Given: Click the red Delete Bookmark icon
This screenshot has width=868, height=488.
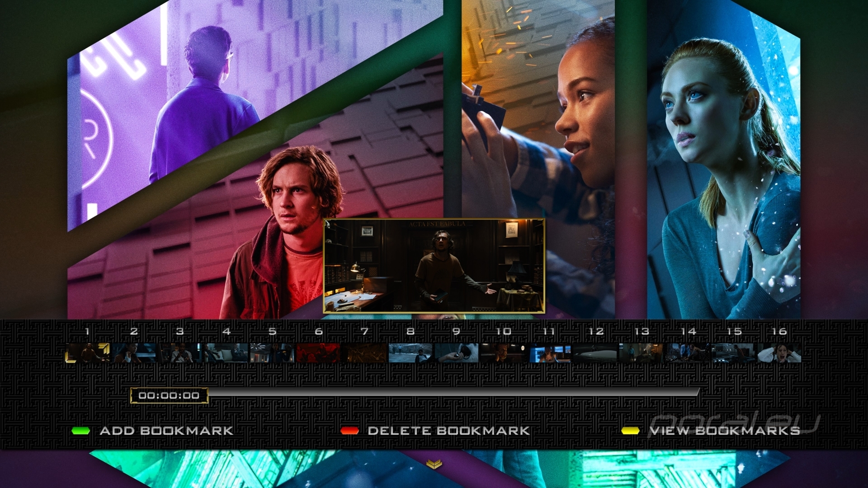Looking at the screenshot, I should [350, 431].
